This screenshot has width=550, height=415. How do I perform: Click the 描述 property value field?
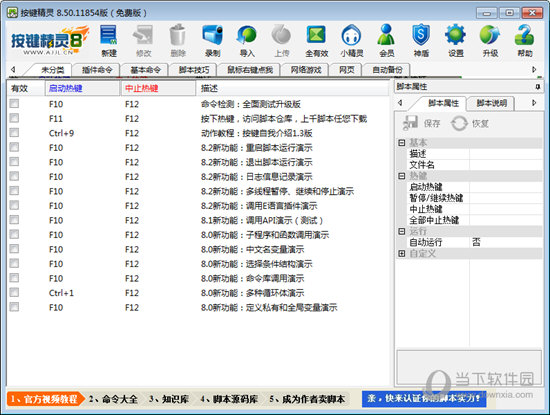point(505,154)
